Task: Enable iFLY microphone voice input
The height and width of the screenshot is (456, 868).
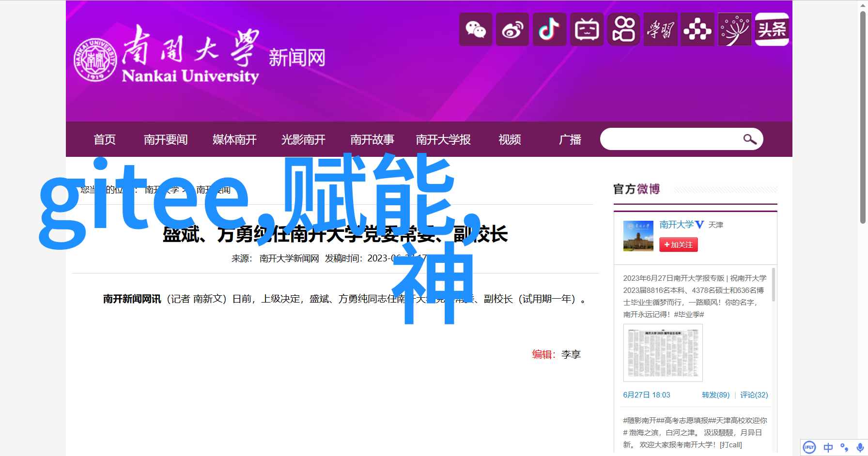Action: [860, 447]
